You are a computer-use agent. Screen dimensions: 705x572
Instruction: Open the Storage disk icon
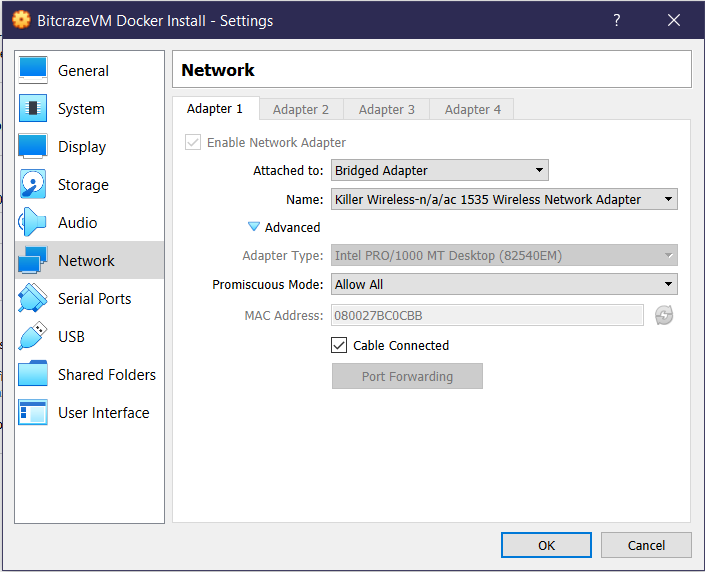coord(33,184)
